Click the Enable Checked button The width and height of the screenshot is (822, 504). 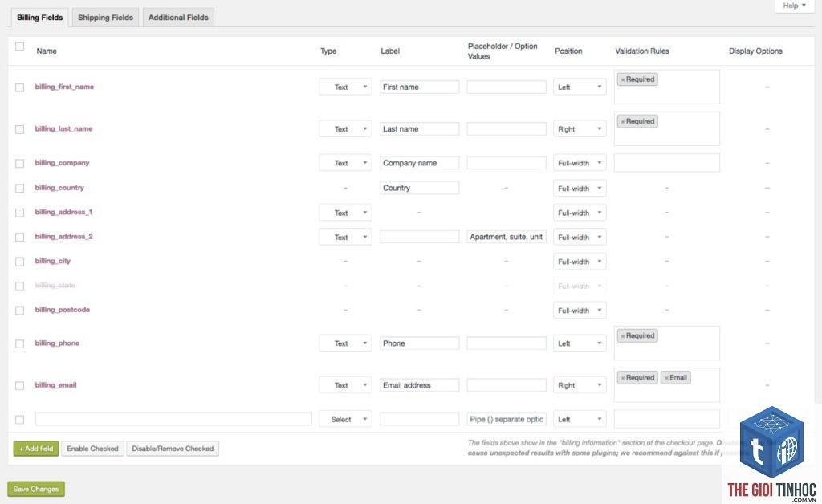click(x=93, y=449)
